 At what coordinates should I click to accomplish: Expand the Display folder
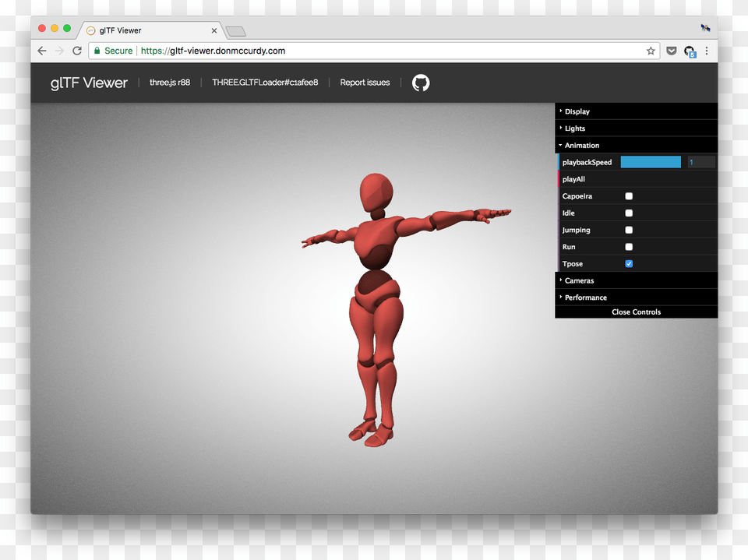pyautogui.click(x=577, y=111)
